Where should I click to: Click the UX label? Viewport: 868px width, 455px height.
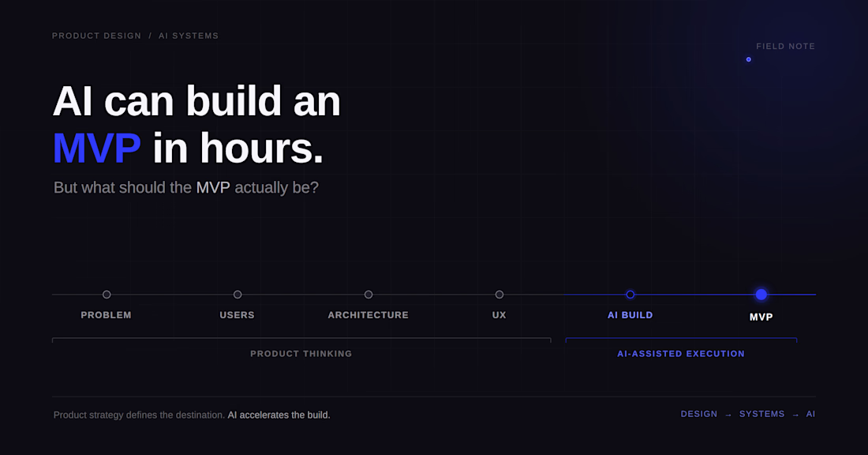(499, 314)
